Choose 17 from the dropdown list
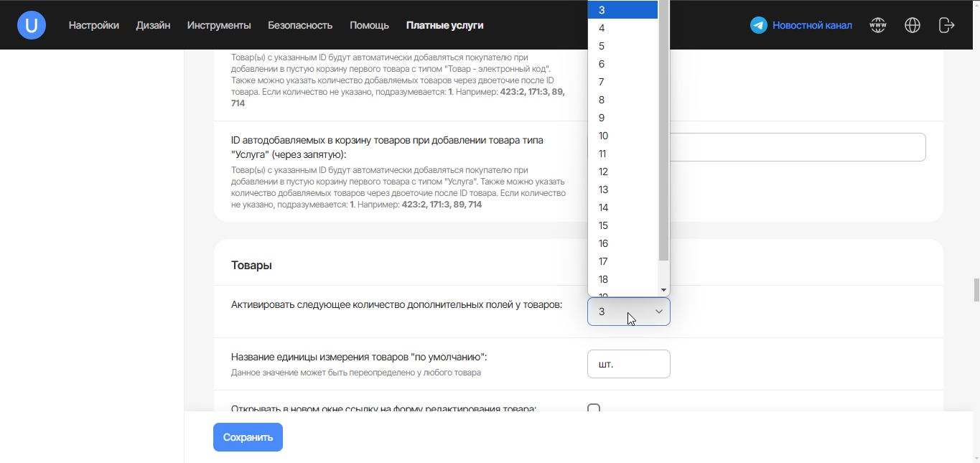The width and height of the screenshot is (980, 463). [x=603, y=261]
